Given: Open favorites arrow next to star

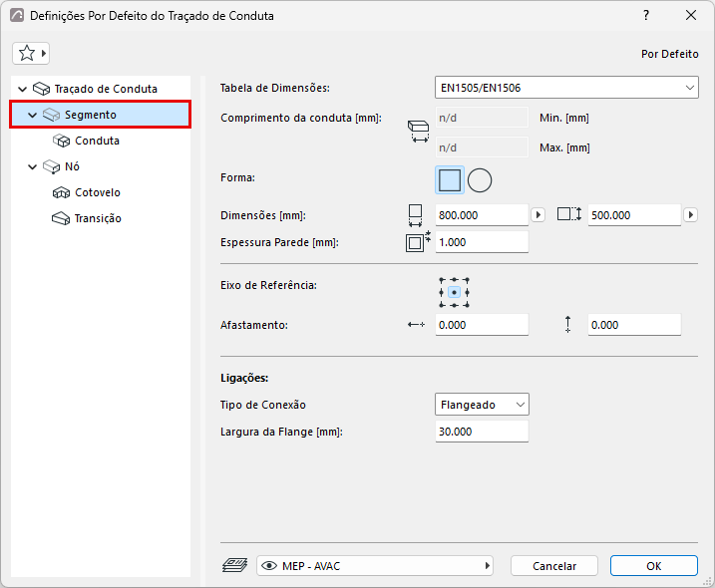Looking at the screenshot, I should coord(44,54).
